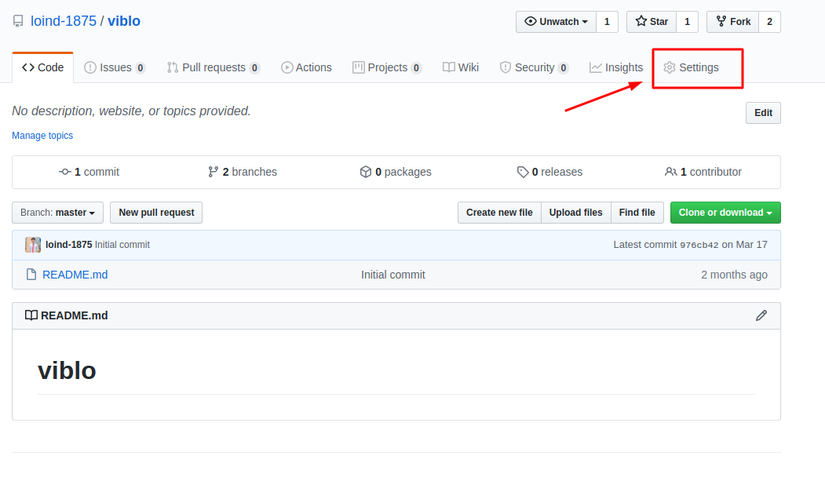The width and height of the screenshot is (825, 477).
Task: Click the tag icon beside 0 releases
Action: coord(522,172)
